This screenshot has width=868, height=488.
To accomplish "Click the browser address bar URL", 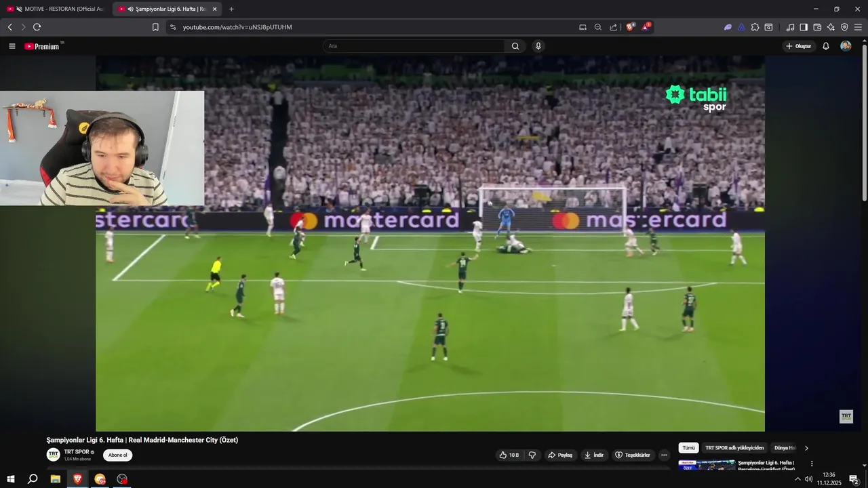I will (237, 27).
